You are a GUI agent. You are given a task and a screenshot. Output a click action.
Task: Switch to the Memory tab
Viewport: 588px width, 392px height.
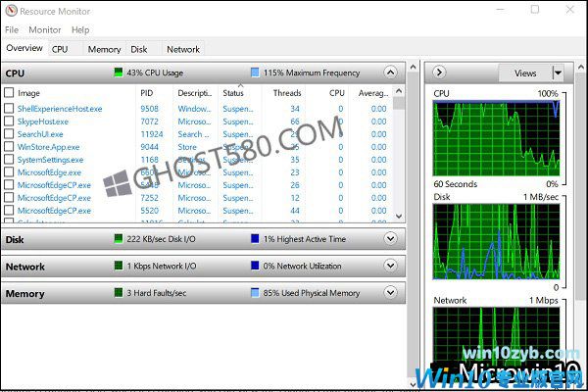tap(104, 50)
